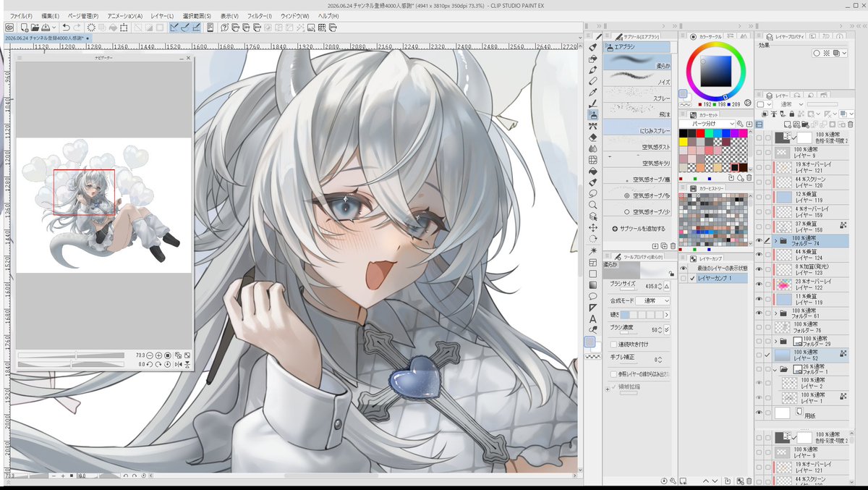Toggle eye for 最後のレイヤーの表示状態 in Layer Comp
The height and width of the screenshot is (490, 868).
[684, 268]
